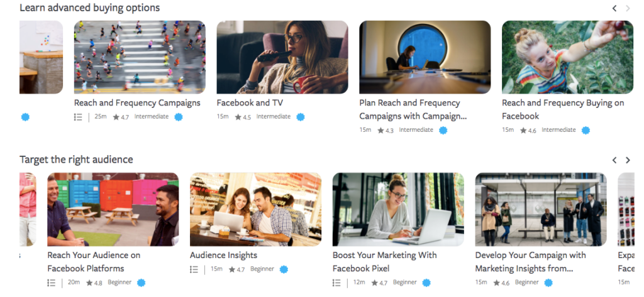
Task: Click the list icon under Reach and Frequency Campaigns
Action: coord(78,117)
